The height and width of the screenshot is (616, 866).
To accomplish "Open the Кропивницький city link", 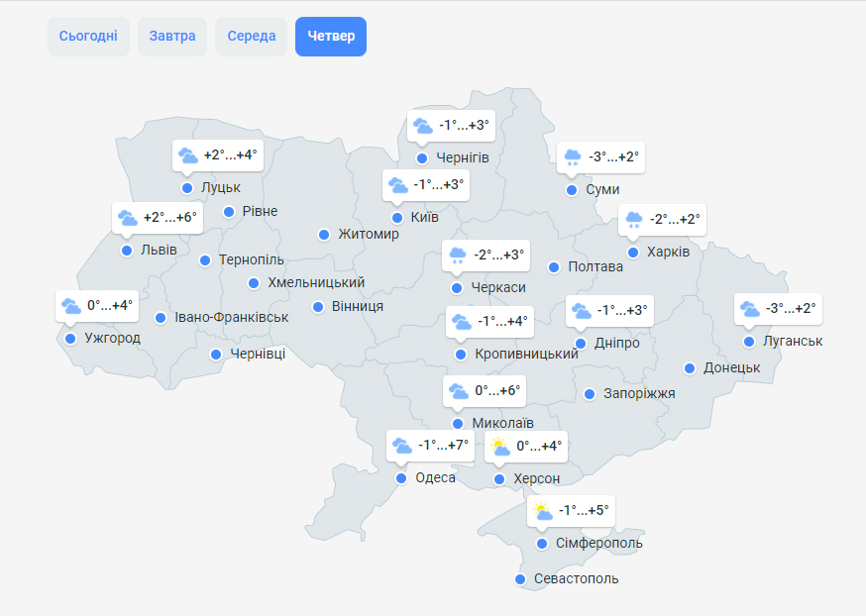I will 526,354.
